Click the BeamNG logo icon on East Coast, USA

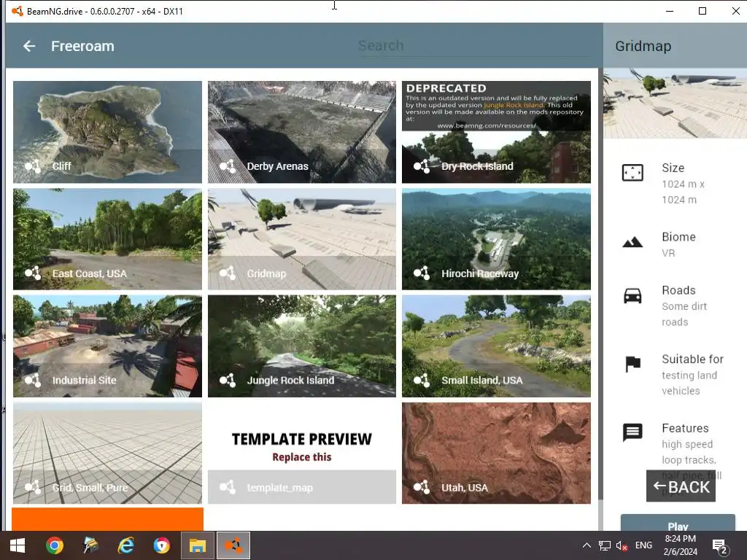pyautogui.click(x=33, y=273)
